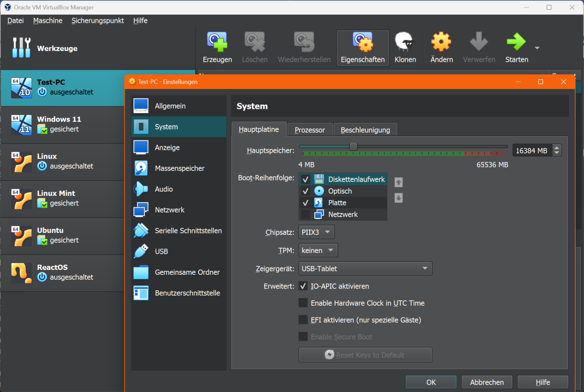Open Gemeinsame Ordner settings category

(x=179, y=272)
